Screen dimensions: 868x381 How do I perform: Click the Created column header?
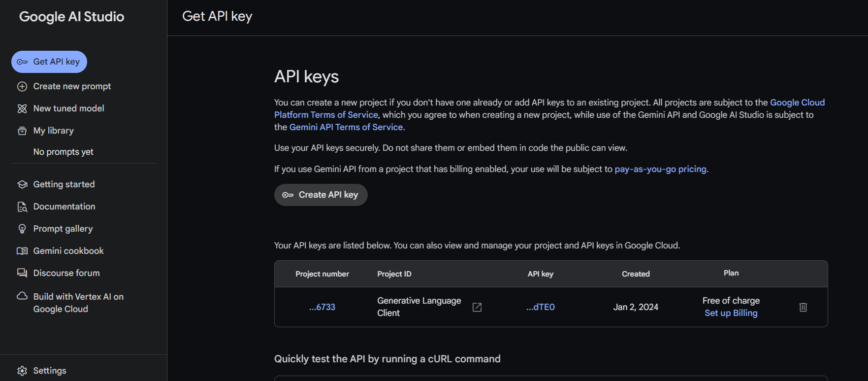coord(636,274)
